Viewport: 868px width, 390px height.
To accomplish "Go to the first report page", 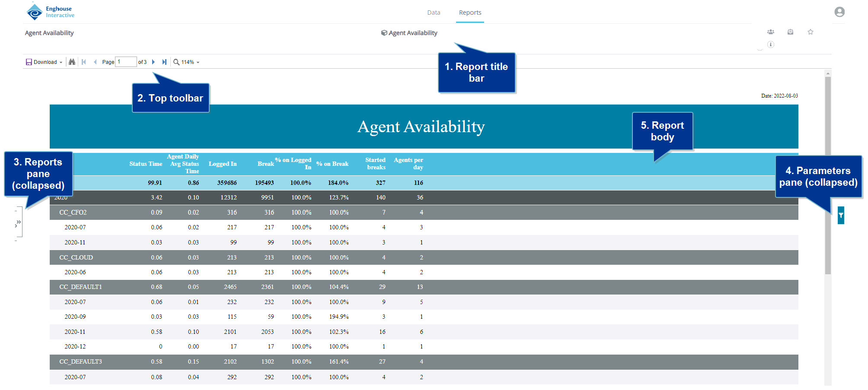I will point(84,62).
